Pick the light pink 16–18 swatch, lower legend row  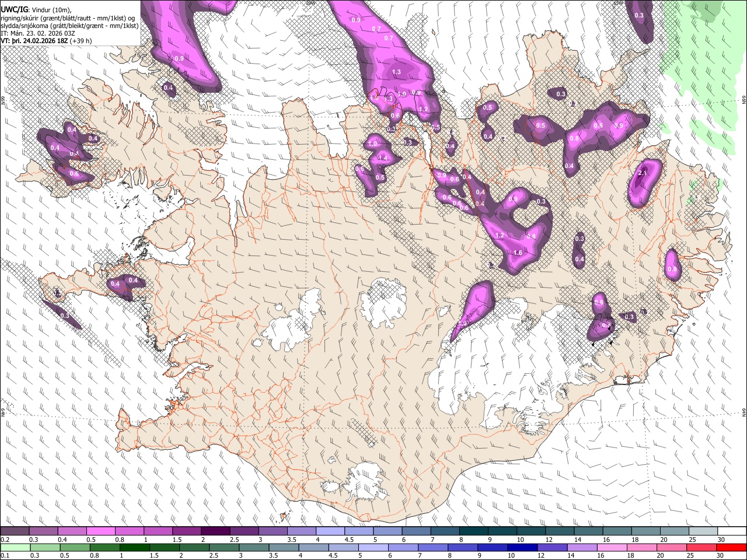(613, 547)
